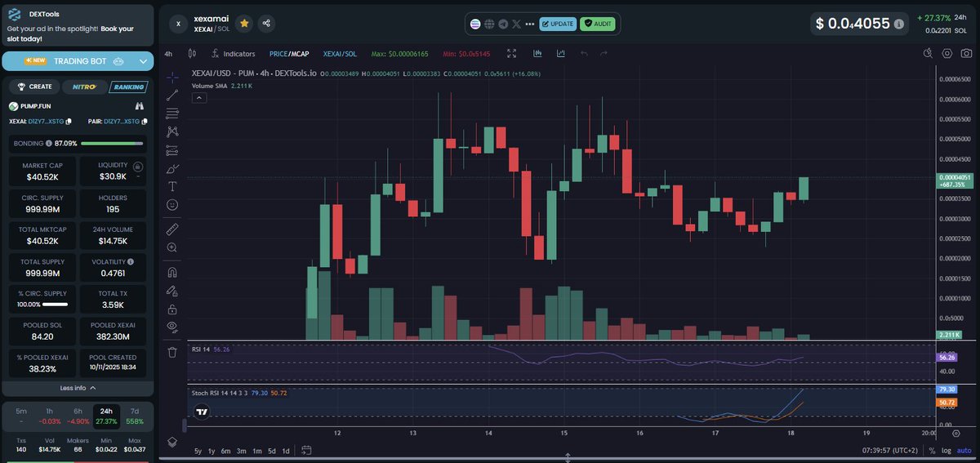
Task: Switch to the 7d stats tab
Action: point(134,411)
